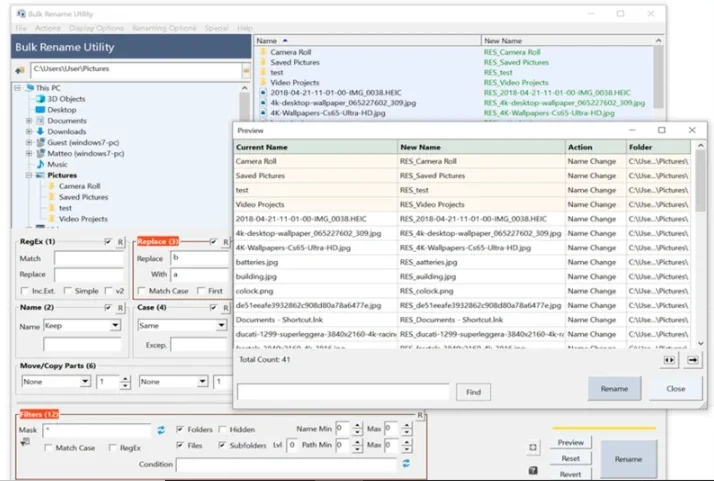Viewport: 714px width, 481px height.
Task: Click the Find text field in Preview window
Action: point(343,392)
